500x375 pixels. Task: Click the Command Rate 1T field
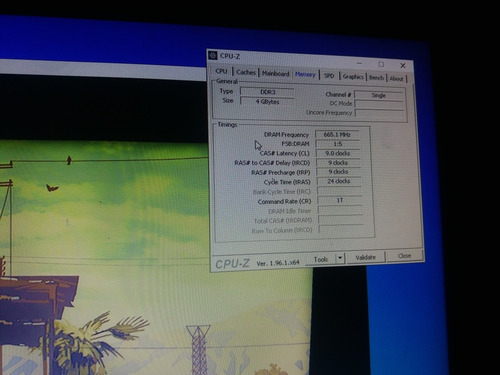pos(339,200)
